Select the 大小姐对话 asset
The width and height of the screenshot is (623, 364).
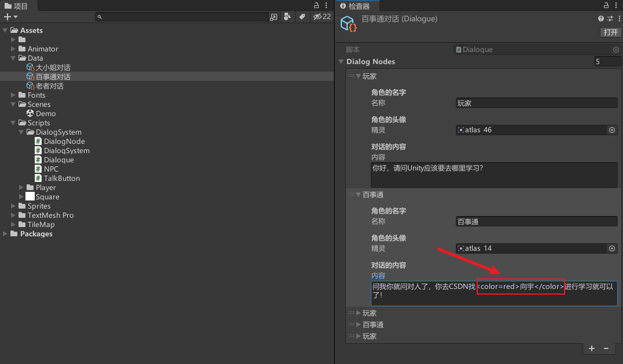pos(48,68)
